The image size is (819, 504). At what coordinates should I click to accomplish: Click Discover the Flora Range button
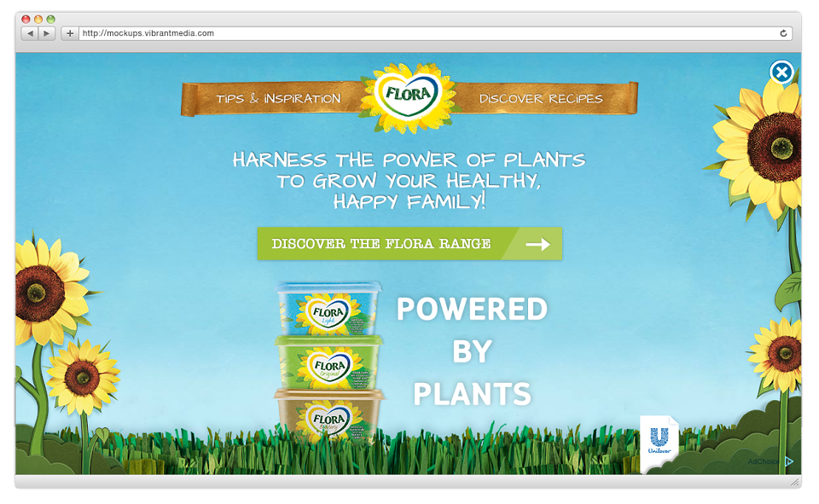pos(409,243)
